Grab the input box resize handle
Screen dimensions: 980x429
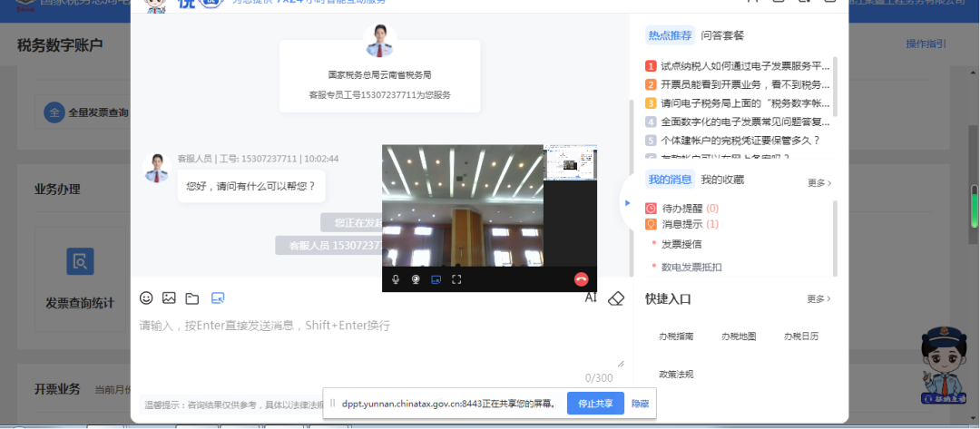(x=621, y=364)
